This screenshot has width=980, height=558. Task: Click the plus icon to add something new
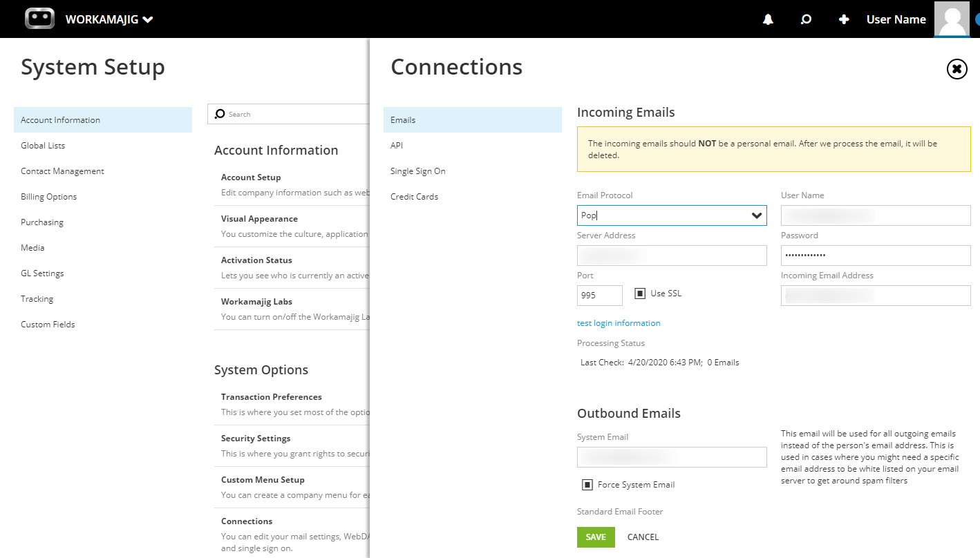(x=844, y=19)
